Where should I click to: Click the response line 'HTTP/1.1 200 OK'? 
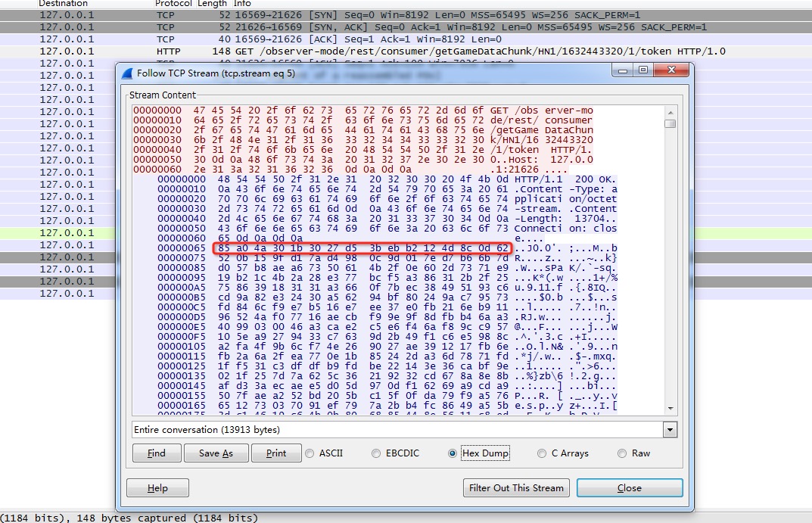tap(387, 179)
